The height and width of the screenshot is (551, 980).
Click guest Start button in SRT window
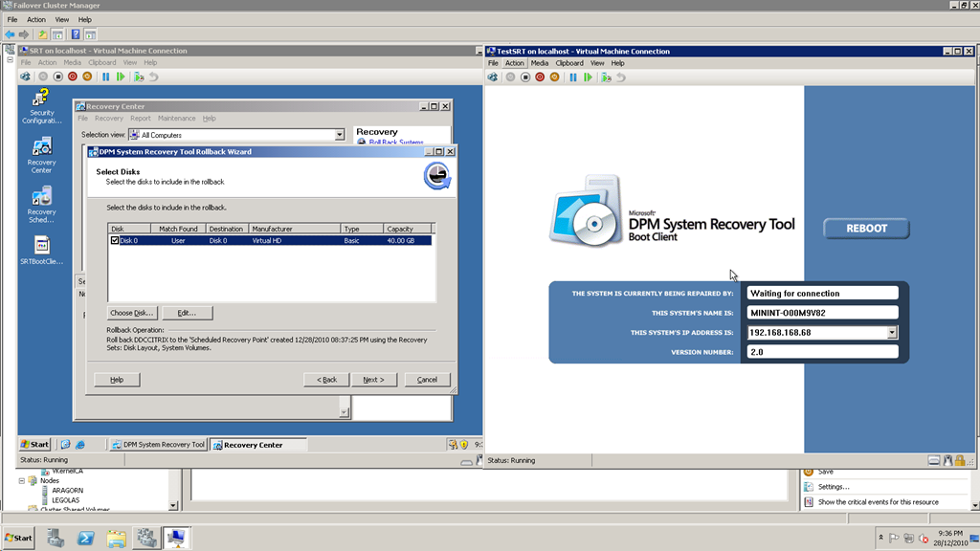pos(34,445)
